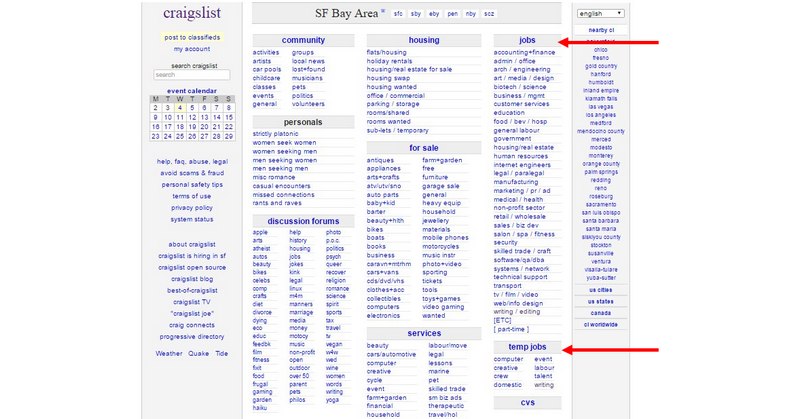This screenshot has width=800, height=419.
Task: Open the domestic temp jobs link
Action: click(507, 385)
